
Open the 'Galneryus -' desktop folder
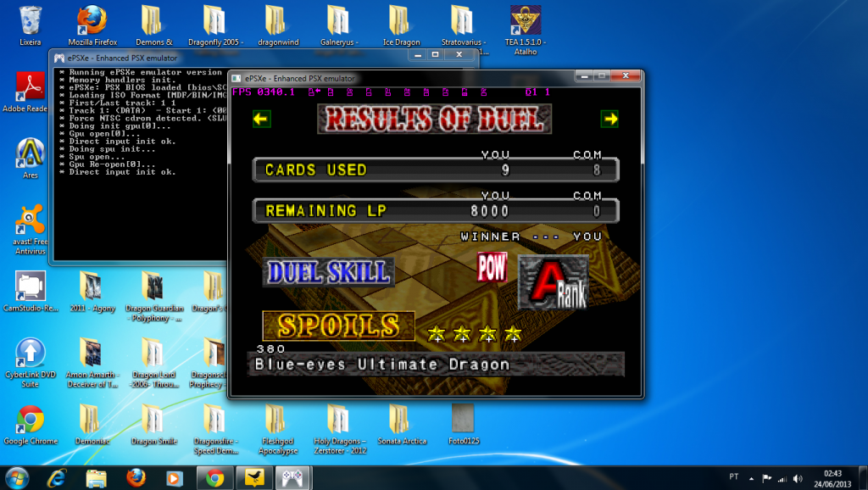[339, 26]
